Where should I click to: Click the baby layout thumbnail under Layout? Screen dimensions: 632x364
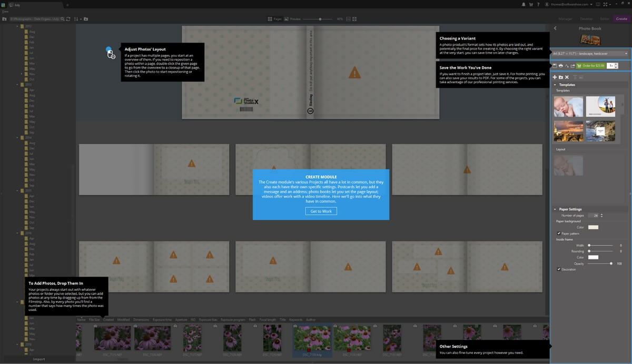pos(568,165)
